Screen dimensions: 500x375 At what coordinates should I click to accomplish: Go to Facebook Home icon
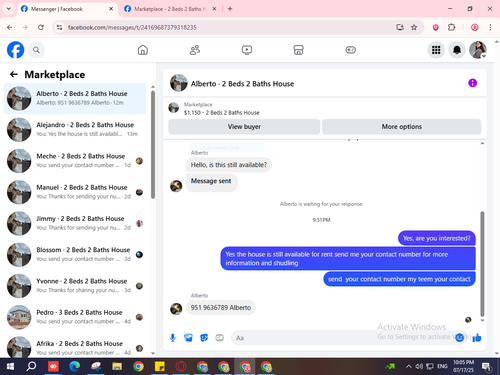143,50
